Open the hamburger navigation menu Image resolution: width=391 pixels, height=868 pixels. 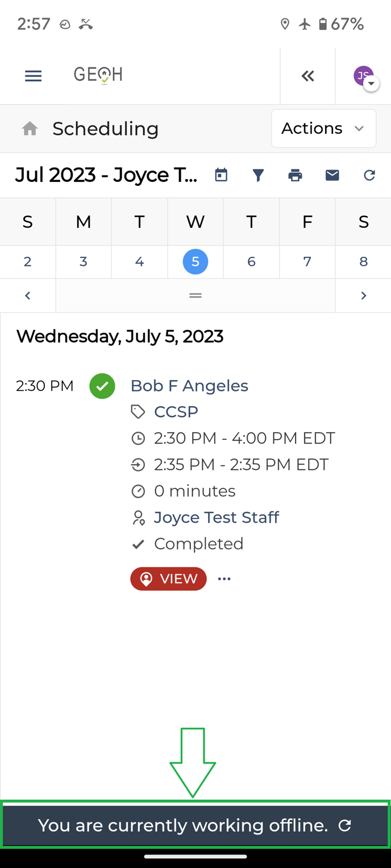click(34, 76)
